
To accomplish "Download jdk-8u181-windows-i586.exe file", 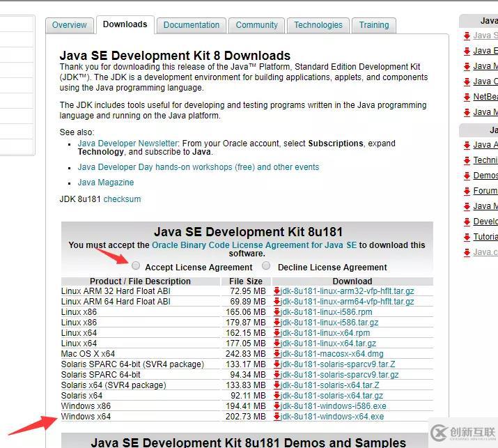I will pyautogui.click(x=333, y=406).
